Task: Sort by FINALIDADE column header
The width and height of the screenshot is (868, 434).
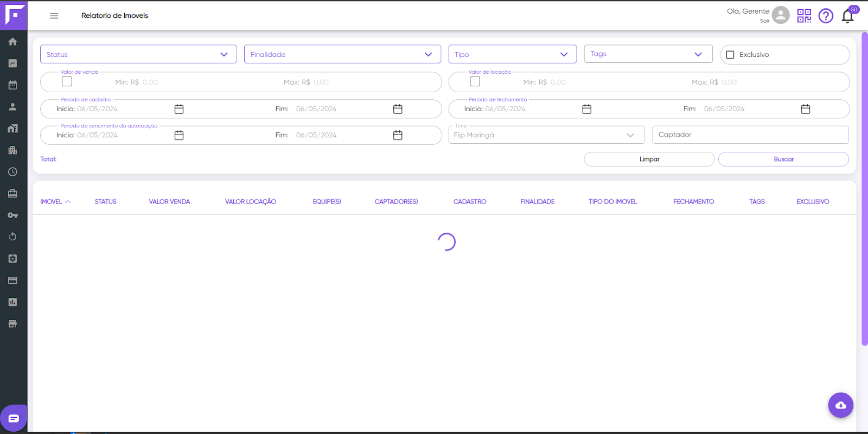Action: click(x=537, y=202)
